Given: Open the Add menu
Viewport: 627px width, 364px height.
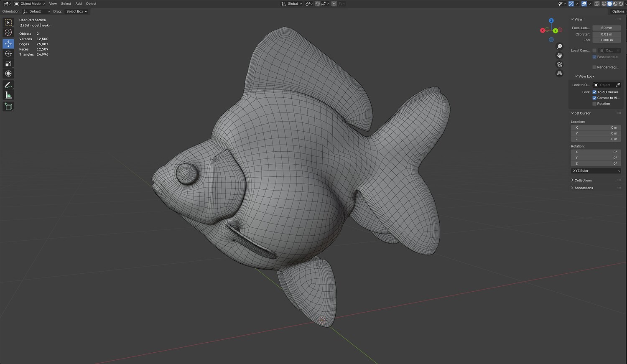Looking at the screenshot, I should tap(79, 4).
